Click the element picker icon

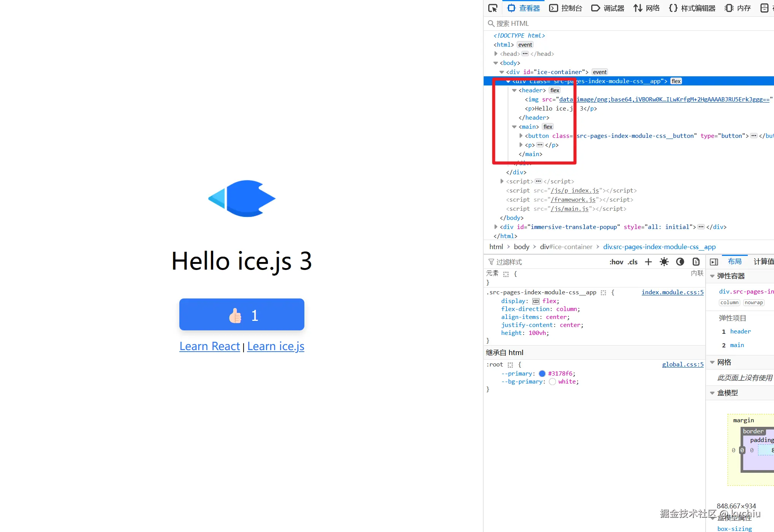click(493, 8)
